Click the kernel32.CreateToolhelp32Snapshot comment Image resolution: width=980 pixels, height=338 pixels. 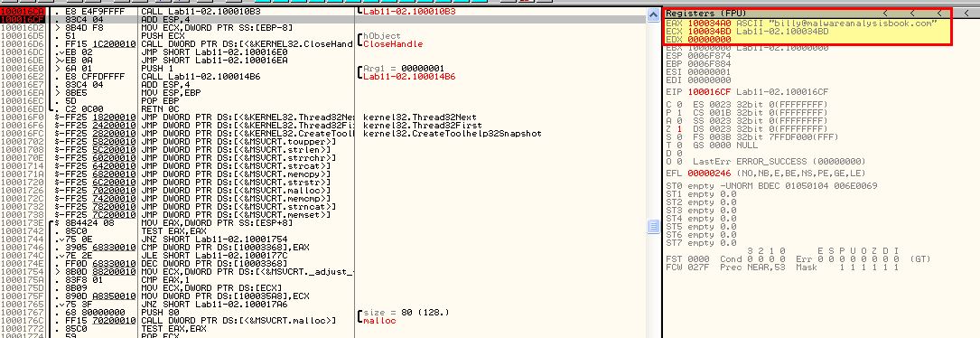[452, 134]
